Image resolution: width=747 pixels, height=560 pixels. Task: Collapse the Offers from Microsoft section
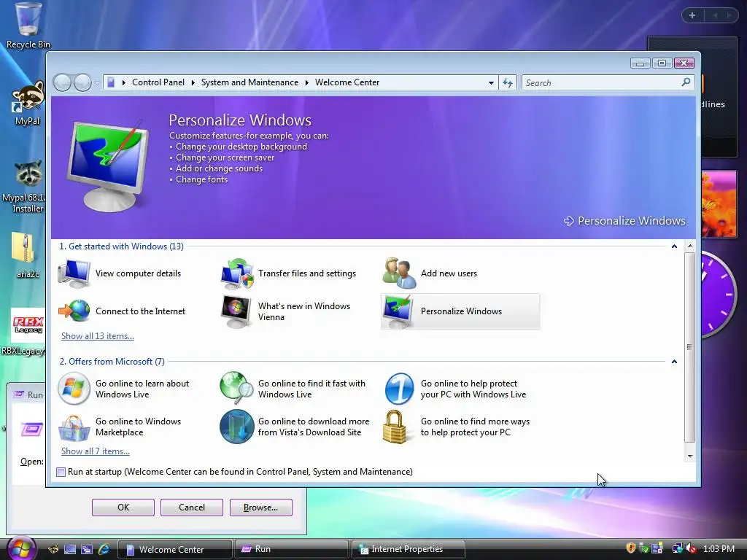click(x=674, y=362)
